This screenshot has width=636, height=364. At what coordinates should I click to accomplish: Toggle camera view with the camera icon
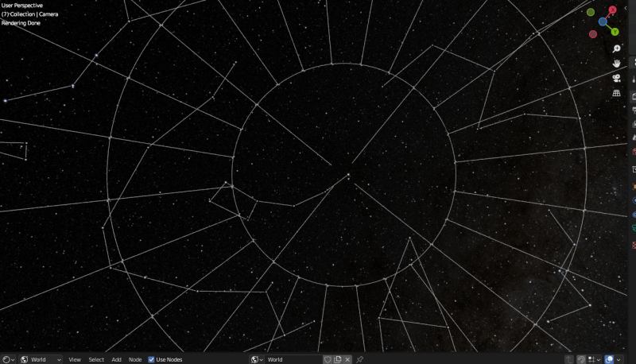(616, 78)
